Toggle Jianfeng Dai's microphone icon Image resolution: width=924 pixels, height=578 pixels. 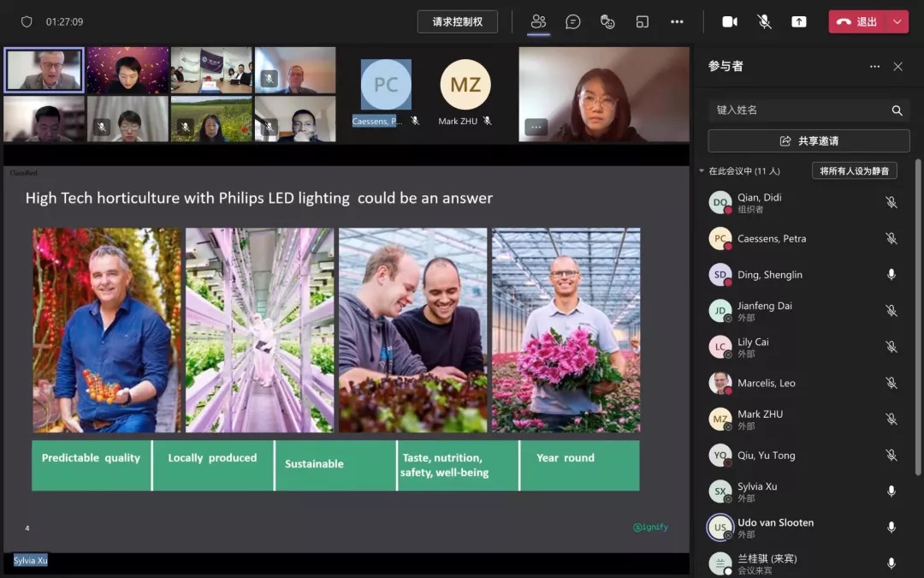click(x=891, y=311)
